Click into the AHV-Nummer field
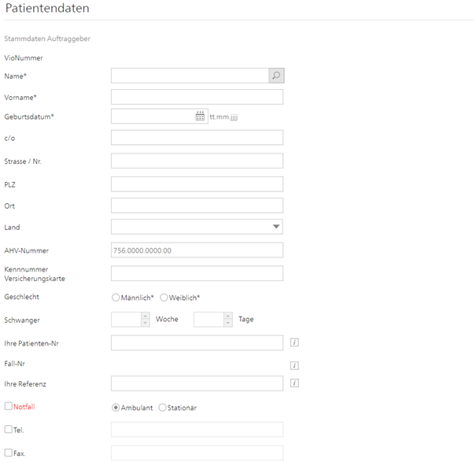This screenshot has height=463, width=476. [x=197, y=250]
